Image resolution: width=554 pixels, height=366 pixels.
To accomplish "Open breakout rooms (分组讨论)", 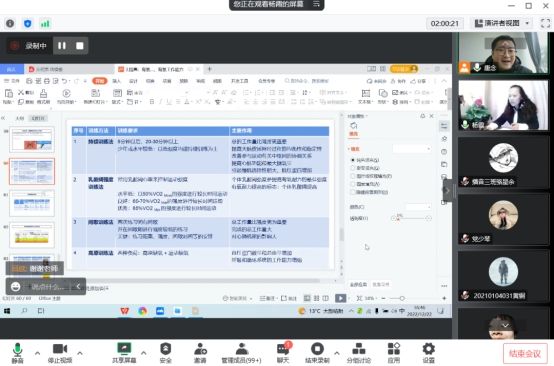I will [359, 353].
